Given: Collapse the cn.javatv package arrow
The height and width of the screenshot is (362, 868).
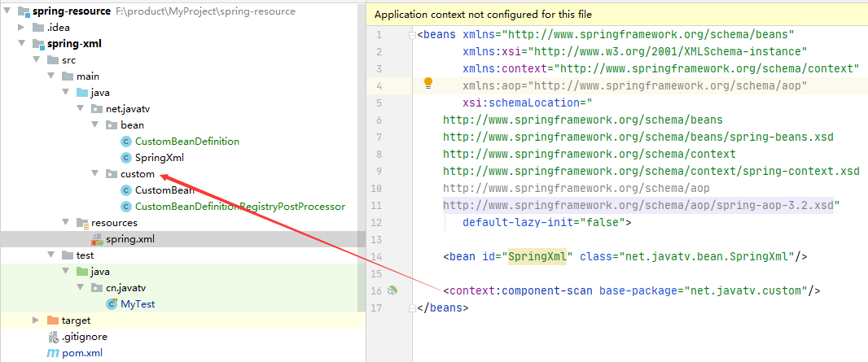Looking at the screenshot, I should [x=81, y=288].
